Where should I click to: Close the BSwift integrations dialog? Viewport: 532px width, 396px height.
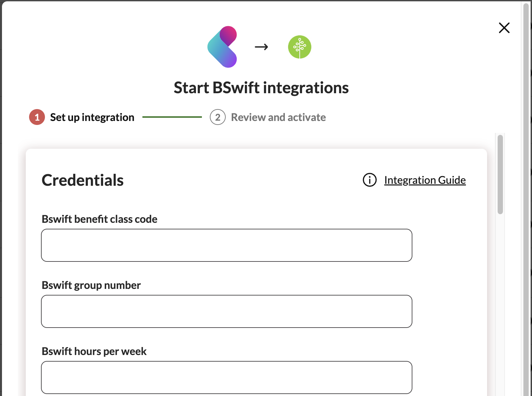pyautogui.click(x=504, y=28)
